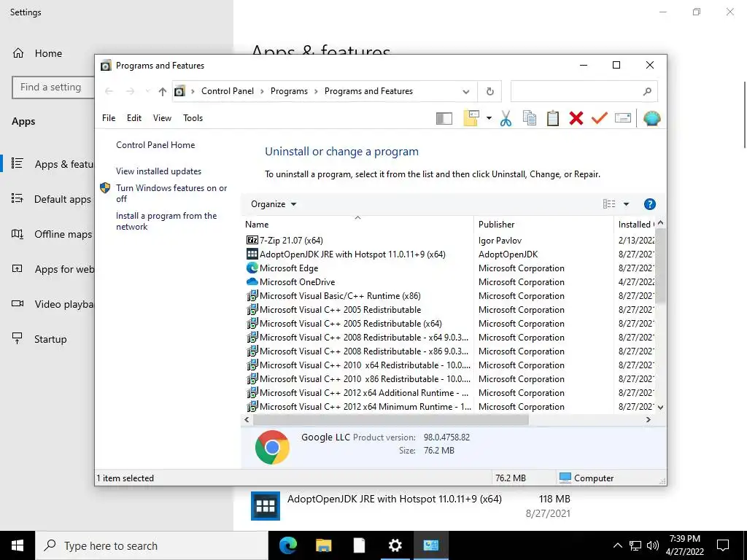This screenshot has height=560, width=747.
Task: Click the Move to folder icon
Action: point(471,118)
